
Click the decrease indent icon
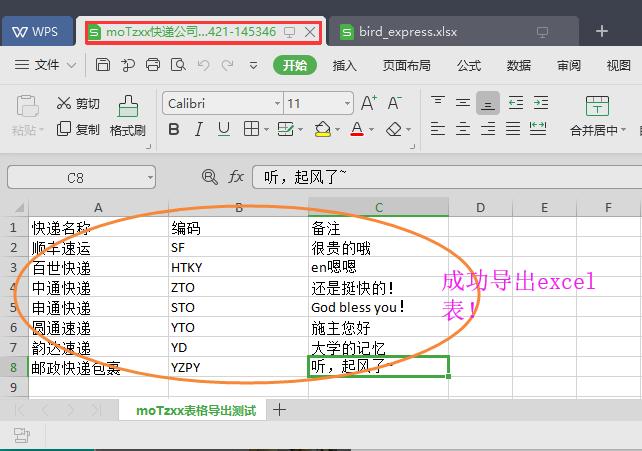click(x=515, y=102)
